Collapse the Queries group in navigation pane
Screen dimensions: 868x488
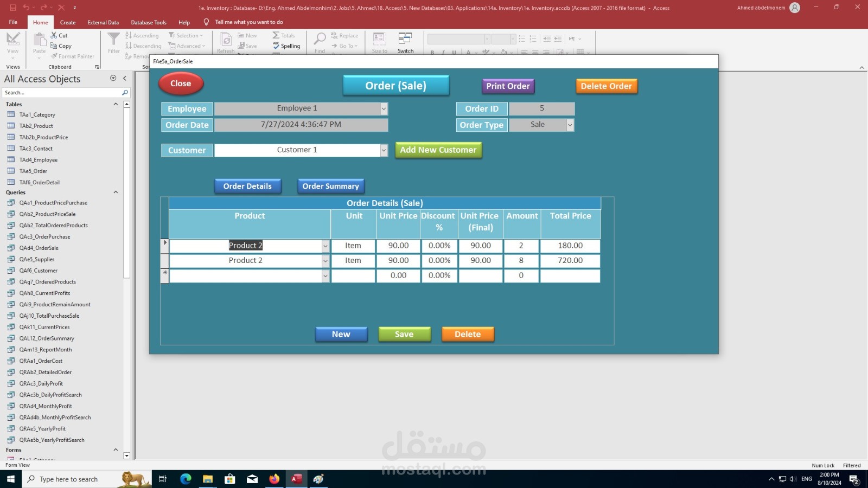coord(116,192)
